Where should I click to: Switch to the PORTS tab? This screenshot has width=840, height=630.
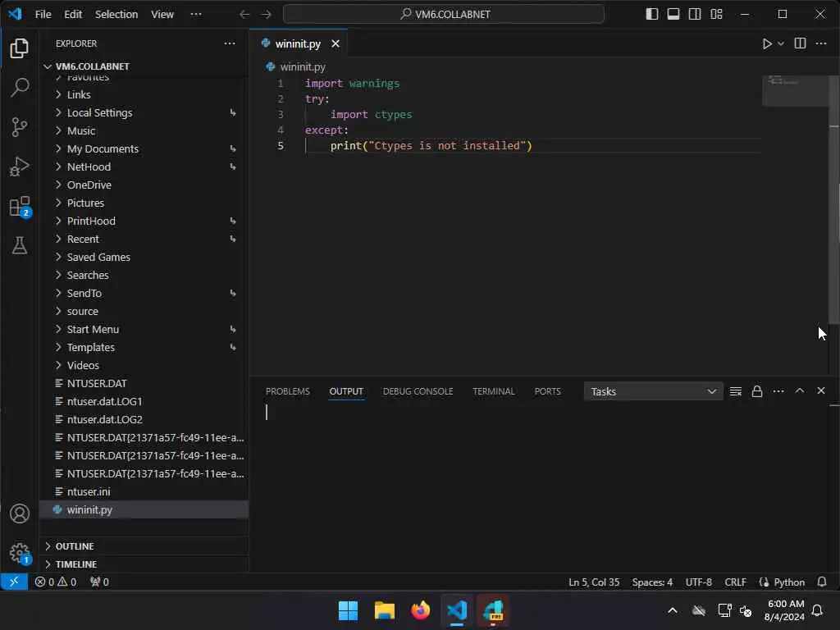click(547, 391)
